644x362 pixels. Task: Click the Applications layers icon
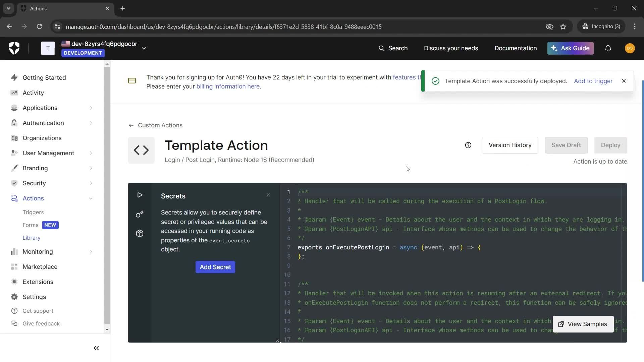[14, 108]
